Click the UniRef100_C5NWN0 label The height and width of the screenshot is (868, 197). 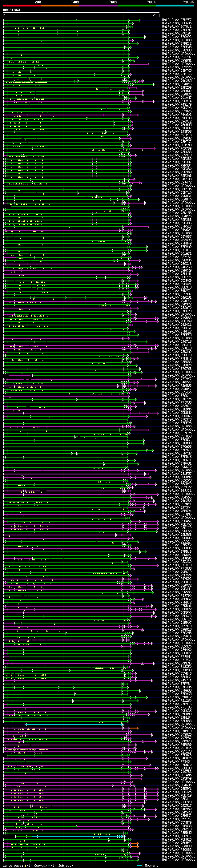(x=177, y=413)
